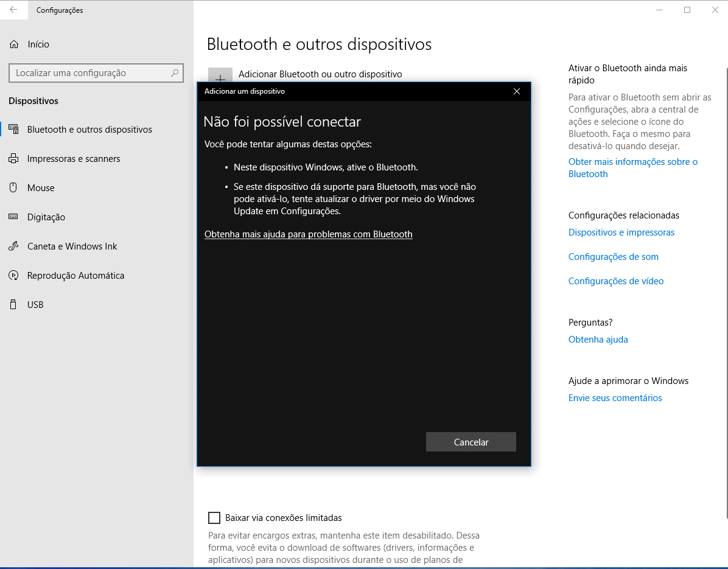Screen dimensions: 728x569
Task: Click 'Ativar o Bluetooth ainda mais rápido' heading
Action: (x=628, y=74)
